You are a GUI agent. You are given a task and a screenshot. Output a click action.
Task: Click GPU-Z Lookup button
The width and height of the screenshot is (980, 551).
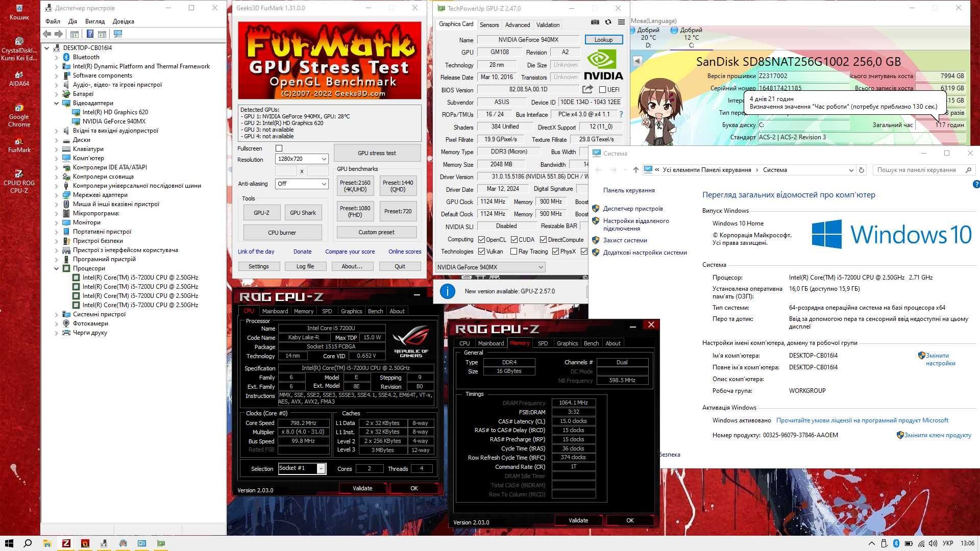(603, 40)
